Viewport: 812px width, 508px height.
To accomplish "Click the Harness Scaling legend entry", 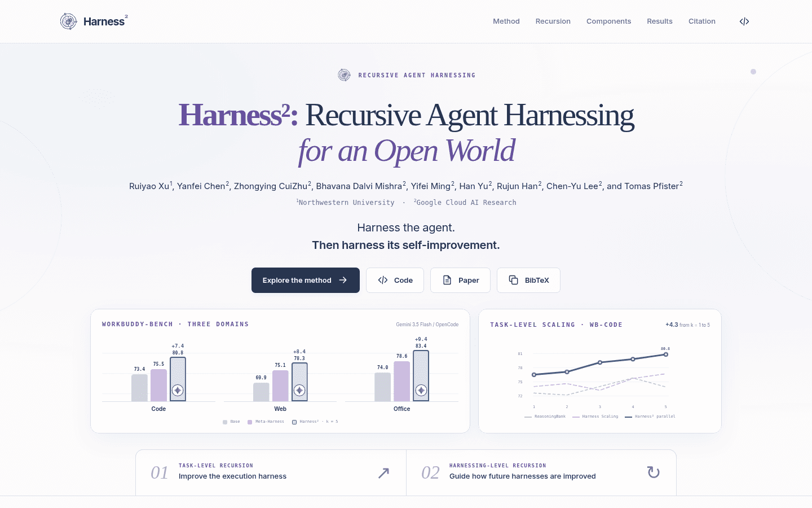I will [x=595, y=417].
